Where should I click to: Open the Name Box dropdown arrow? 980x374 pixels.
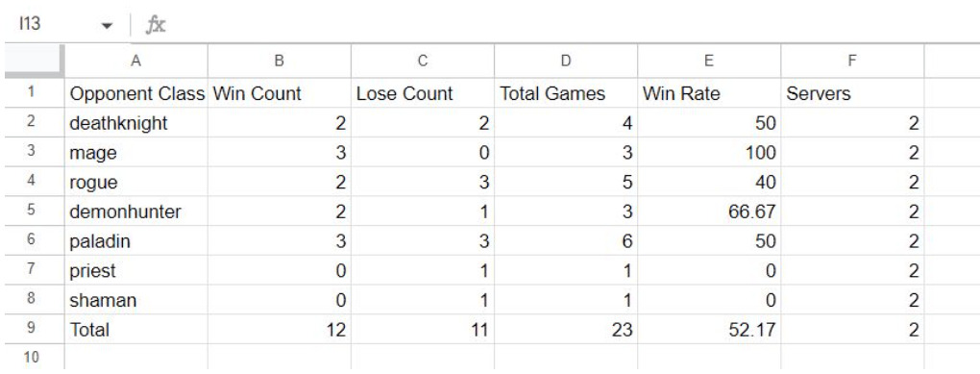[107, 26]
